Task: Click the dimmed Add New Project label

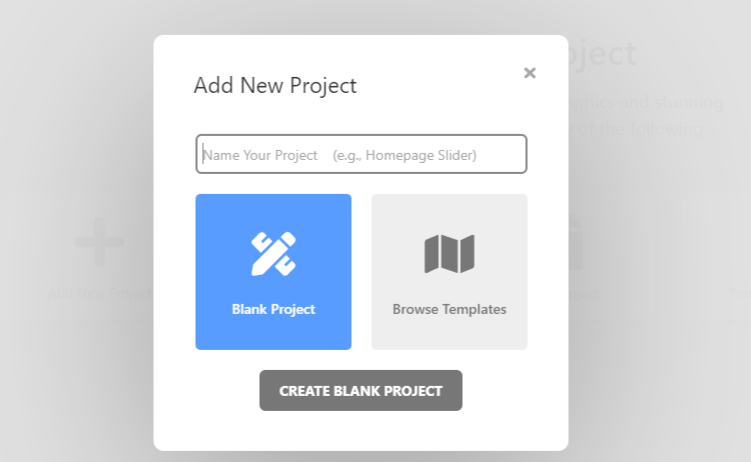Action: tap(100, 293)
